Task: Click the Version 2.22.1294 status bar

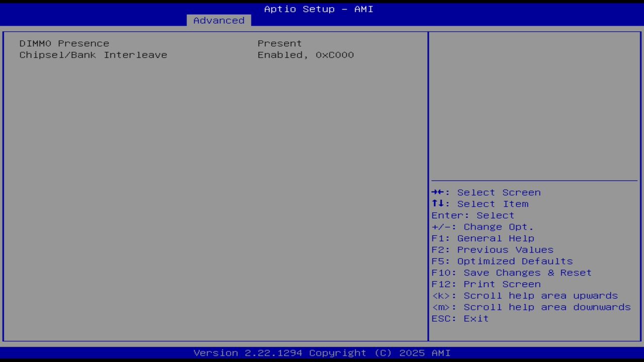Action: coord(321,352)
